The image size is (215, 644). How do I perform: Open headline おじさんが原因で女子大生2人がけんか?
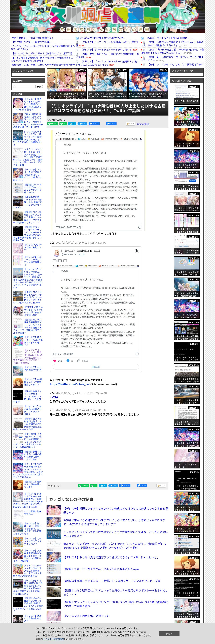click(x=102, y=38)
